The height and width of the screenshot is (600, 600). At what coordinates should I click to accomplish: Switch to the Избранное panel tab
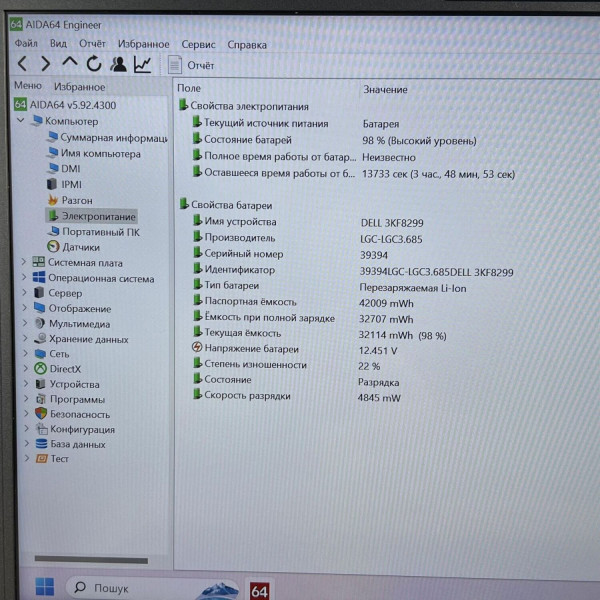tap(79, 87)
